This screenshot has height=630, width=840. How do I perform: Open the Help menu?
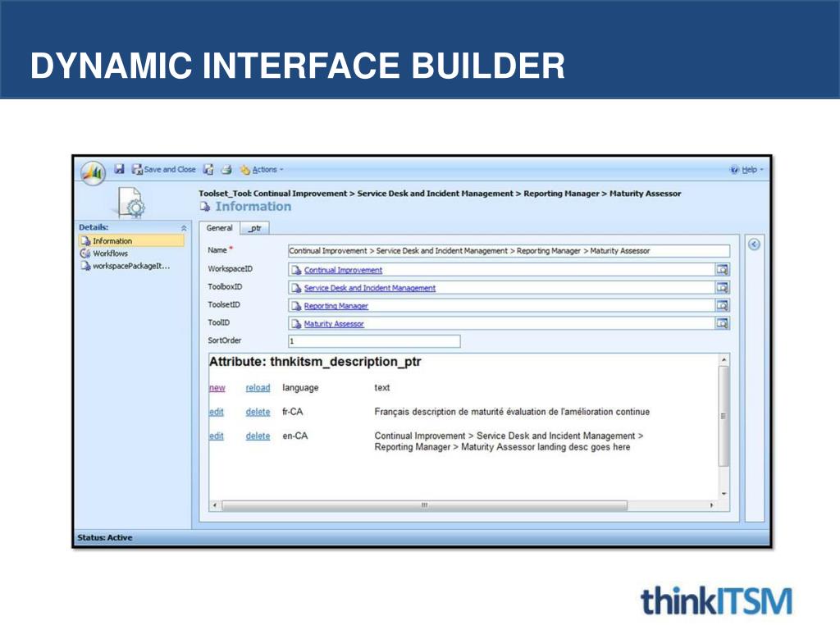[746, 169]
